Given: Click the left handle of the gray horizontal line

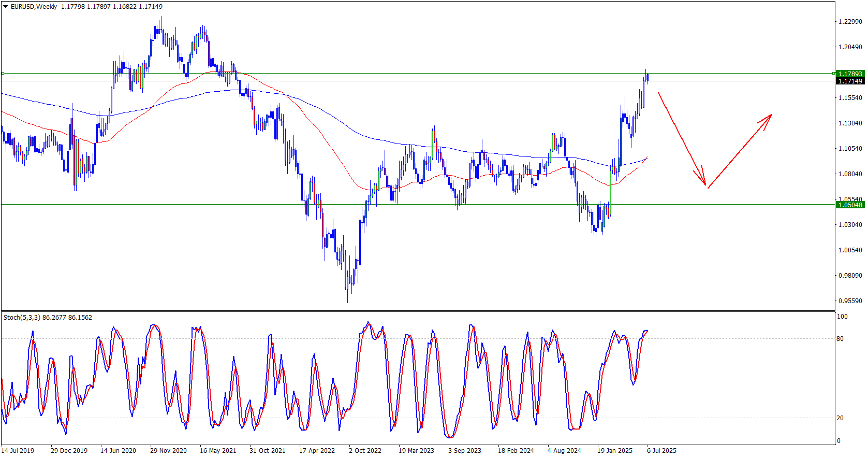Looking at the screenshot, I should [3, 74].
